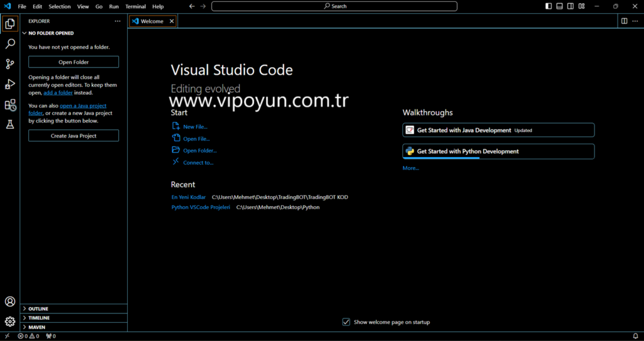Viewport: 644px width, 341px height.
Task: Open the Go menu
Action: (x=99, y=6)
